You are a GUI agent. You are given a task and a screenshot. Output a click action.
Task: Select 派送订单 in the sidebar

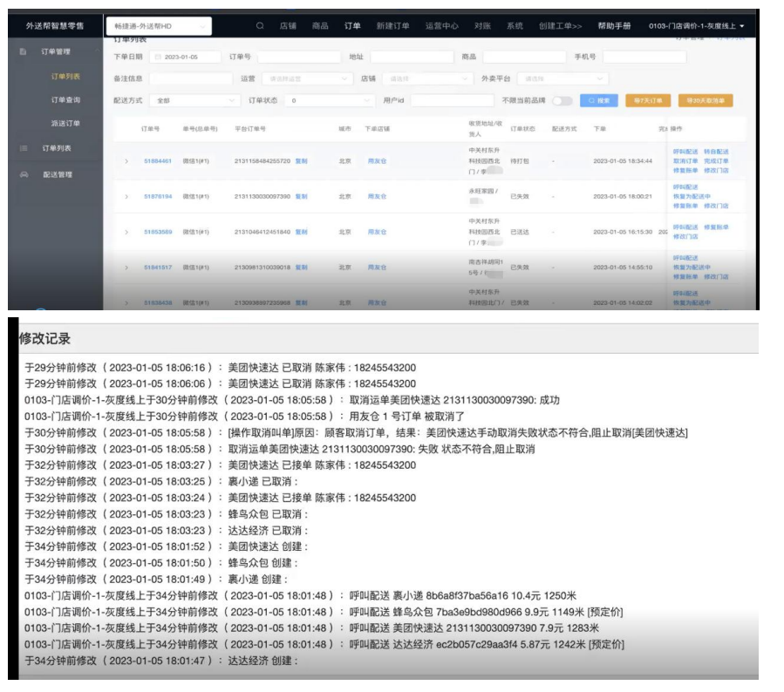65,124
